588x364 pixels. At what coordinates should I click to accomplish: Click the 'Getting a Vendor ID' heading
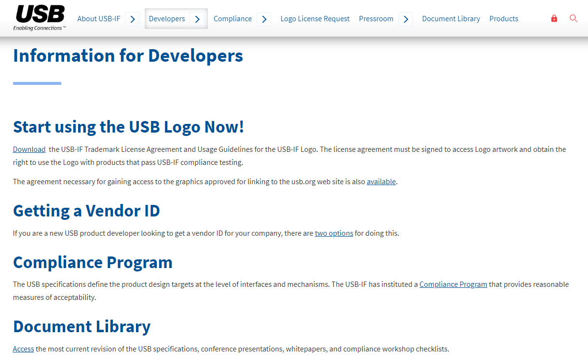pyautogui.click(x=86, y=211)
